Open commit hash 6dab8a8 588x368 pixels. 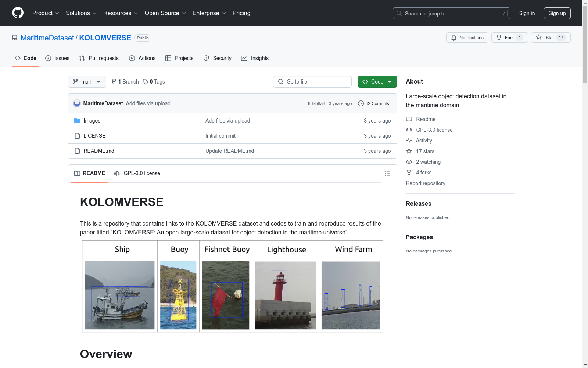pos(316,103)
